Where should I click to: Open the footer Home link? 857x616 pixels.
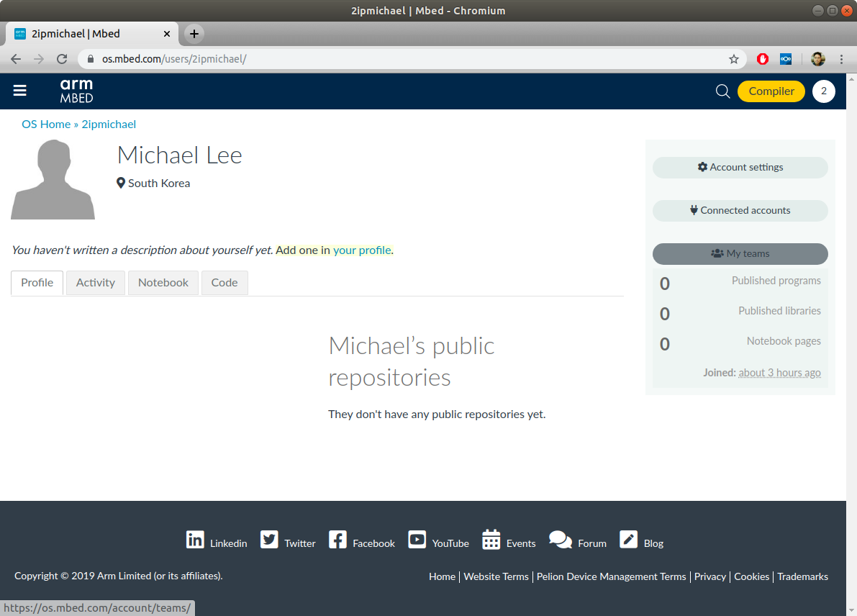pos(442,576)
